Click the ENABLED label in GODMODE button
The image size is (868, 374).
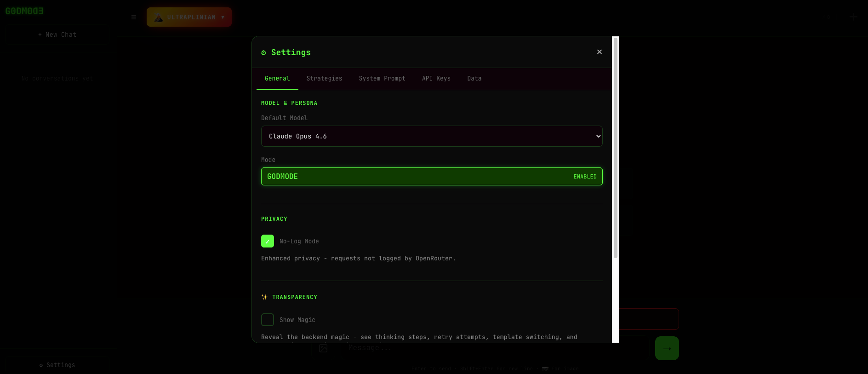(x=585, y=177)
